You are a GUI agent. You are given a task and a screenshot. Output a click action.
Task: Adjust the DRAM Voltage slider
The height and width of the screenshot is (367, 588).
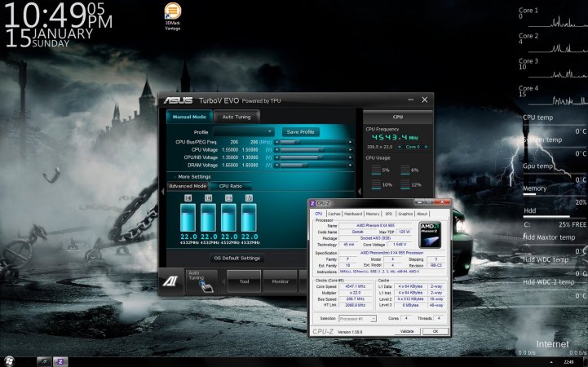pyautogui.click(x=313, y=165)
